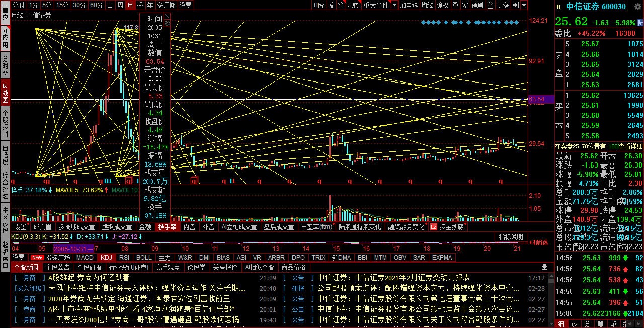The width and height of the screenshot is (644, 328).
Task: Toggle the 除权 option in the toolbar
Action: tap(442, 5)
